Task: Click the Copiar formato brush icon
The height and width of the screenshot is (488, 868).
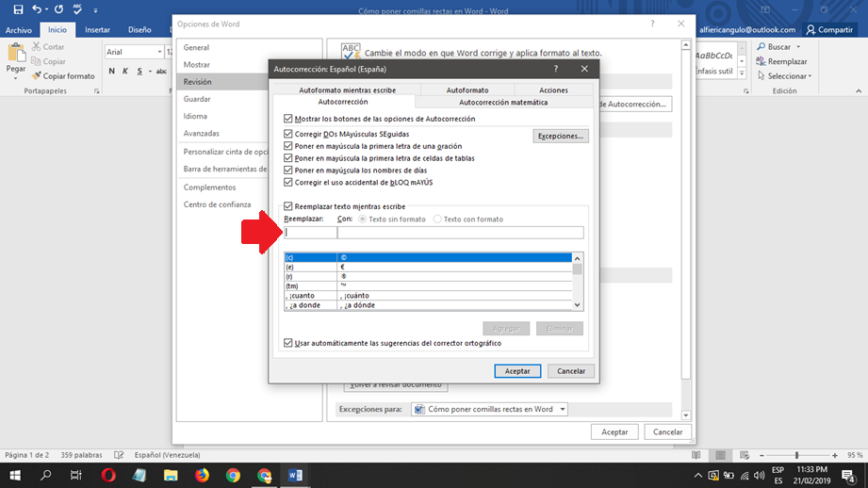Action: point(37,75)
